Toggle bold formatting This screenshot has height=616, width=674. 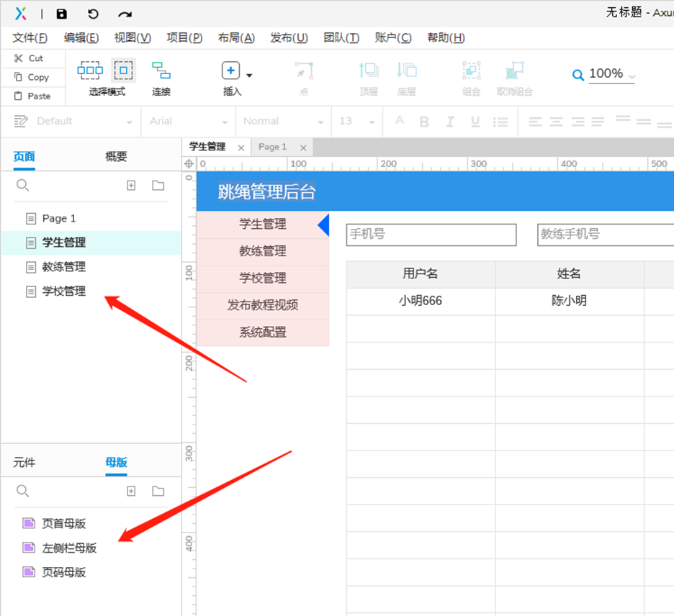[x=424, y=122]
